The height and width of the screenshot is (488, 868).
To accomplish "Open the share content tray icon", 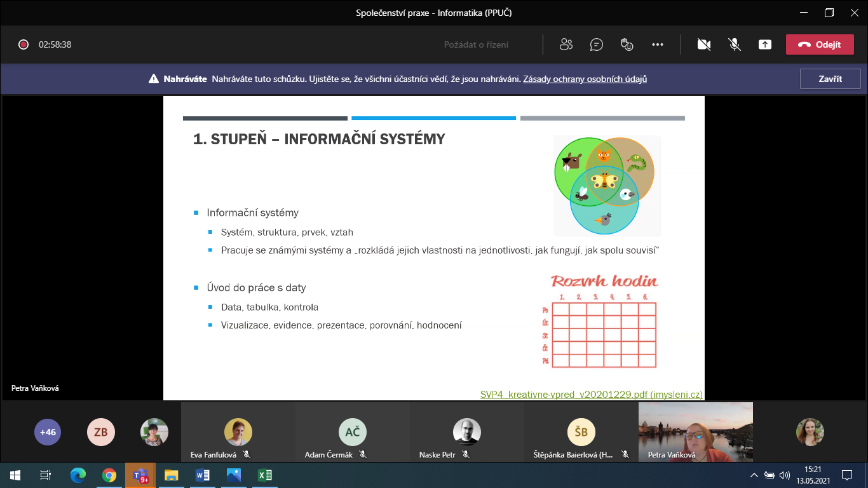I will (765, 44).
